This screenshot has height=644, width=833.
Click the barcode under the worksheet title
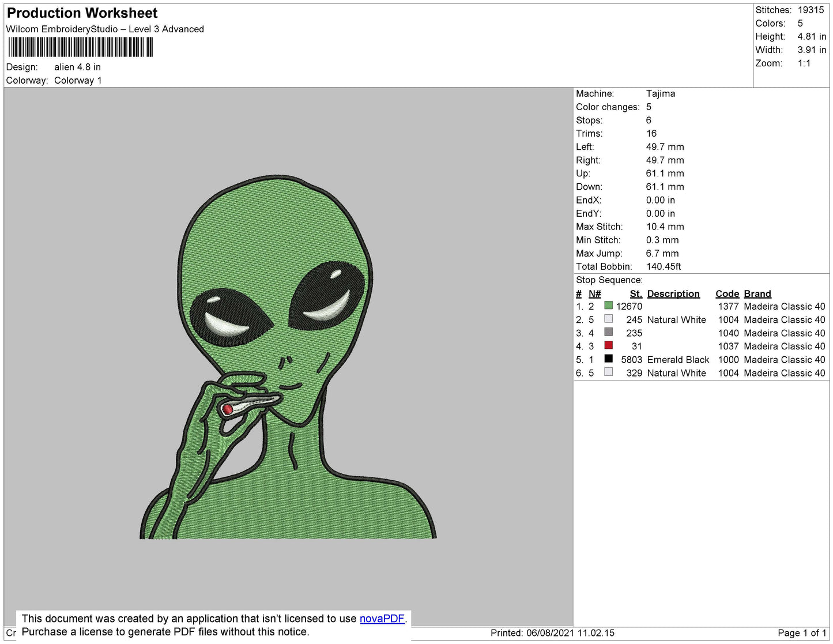pyautogui.click(x=80, y=47)
